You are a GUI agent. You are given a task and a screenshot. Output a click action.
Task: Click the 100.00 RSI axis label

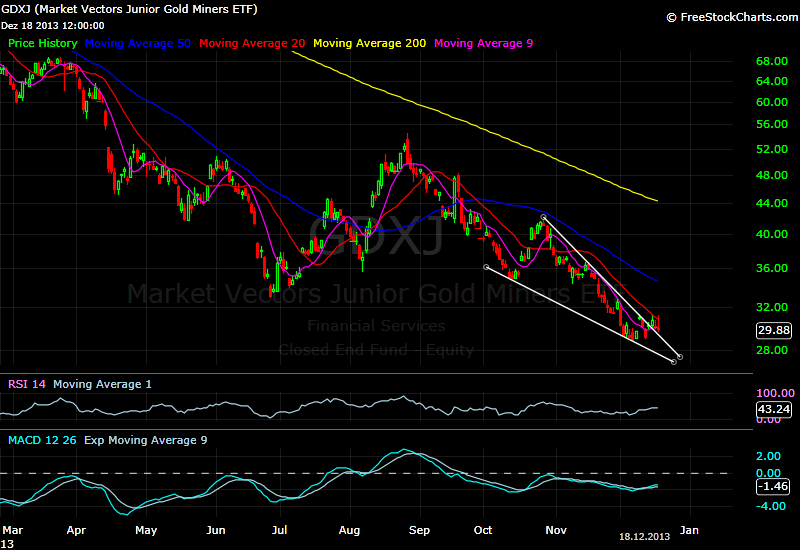click(x=775, y=393)
